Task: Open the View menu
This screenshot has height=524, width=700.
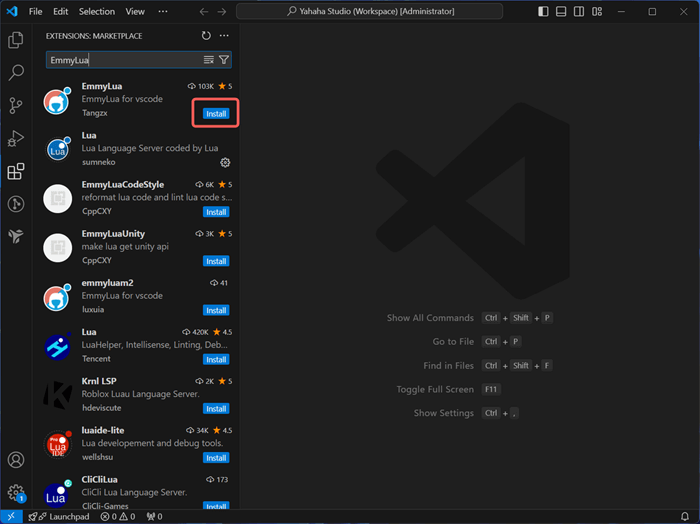Action: (135, 12)
